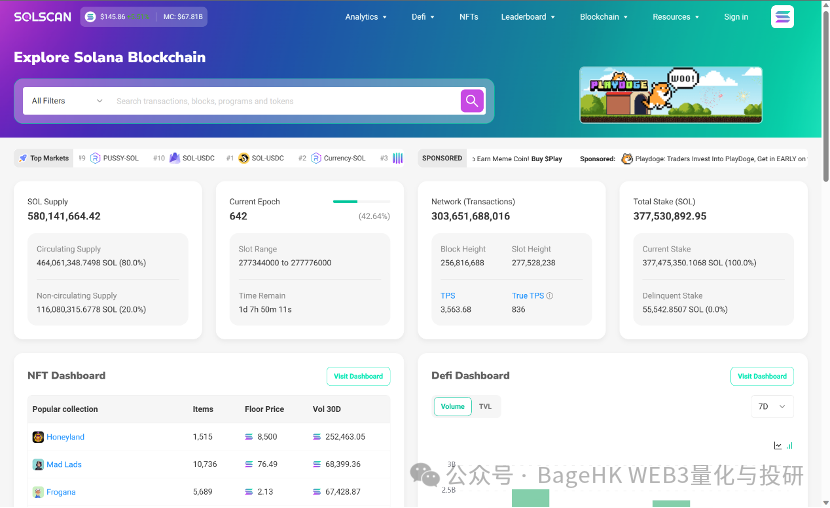Viewport: 830px width, 508px height.
Task: Expand the Analytics menu
Action: pos(366,17)
